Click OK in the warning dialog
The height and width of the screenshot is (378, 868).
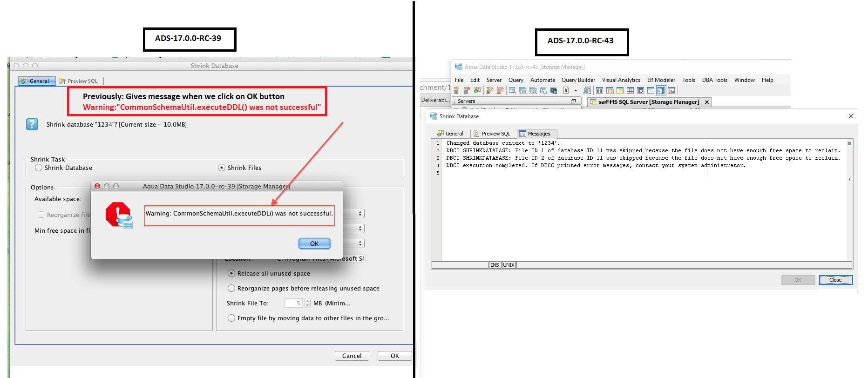(x=314, y=243)
